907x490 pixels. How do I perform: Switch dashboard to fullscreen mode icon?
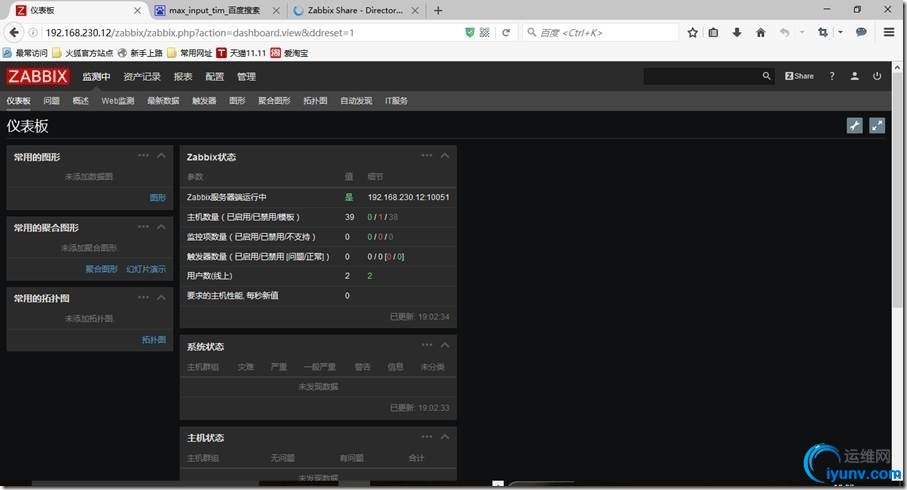[877, 126]
